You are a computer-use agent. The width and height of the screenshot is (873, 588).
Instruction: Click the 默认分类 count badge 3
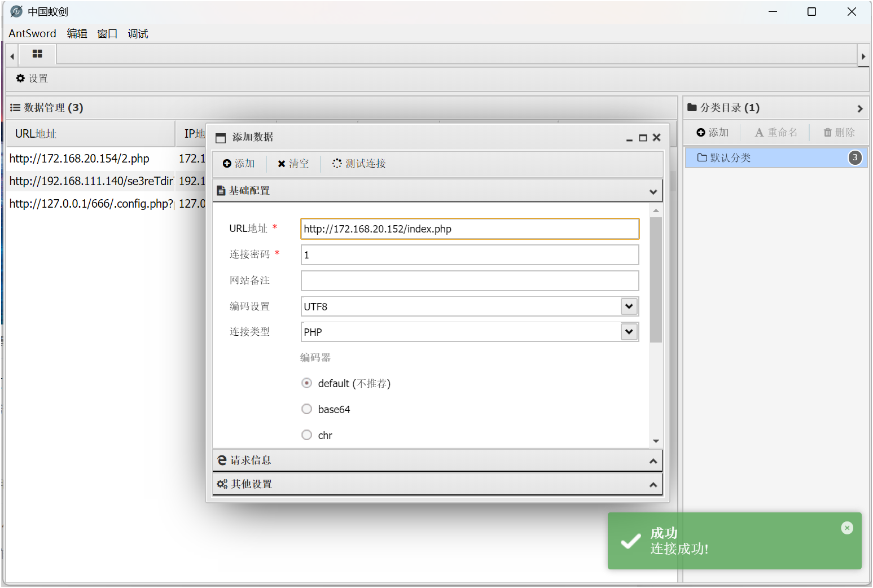coord(855,158)
